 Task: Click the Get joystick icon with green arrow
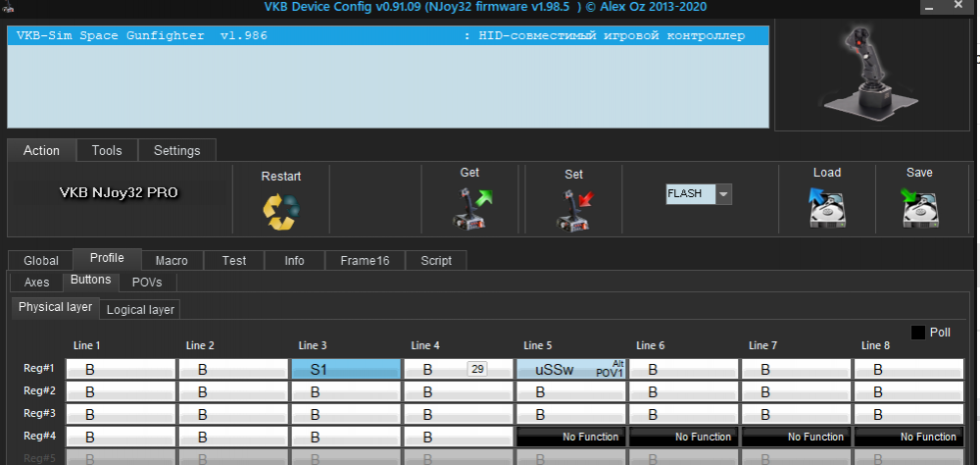click(x=471, y=208)
